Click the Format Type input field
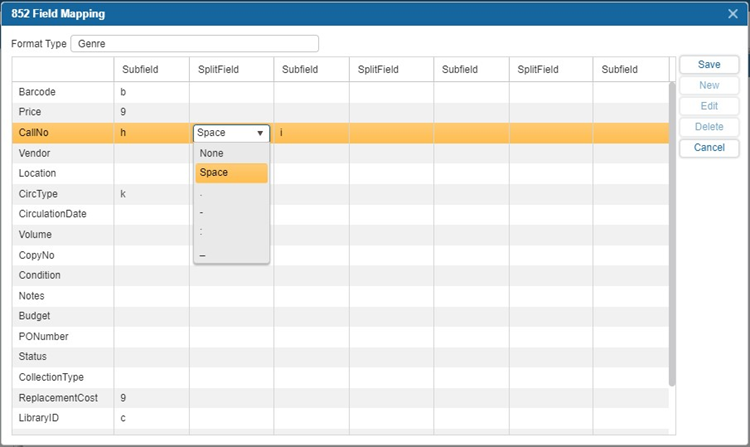The width and height of the screenshot is (750, 447). pos(194,44)
